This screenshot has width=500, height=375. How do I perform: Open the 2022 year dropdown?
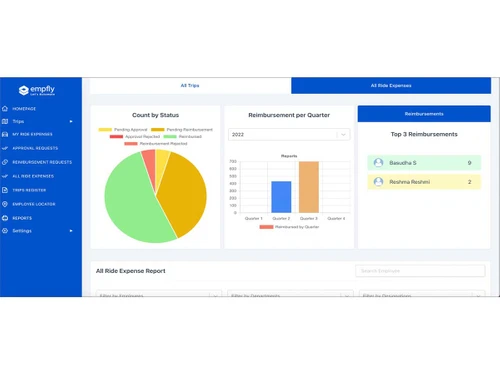[x=289, y=134]
